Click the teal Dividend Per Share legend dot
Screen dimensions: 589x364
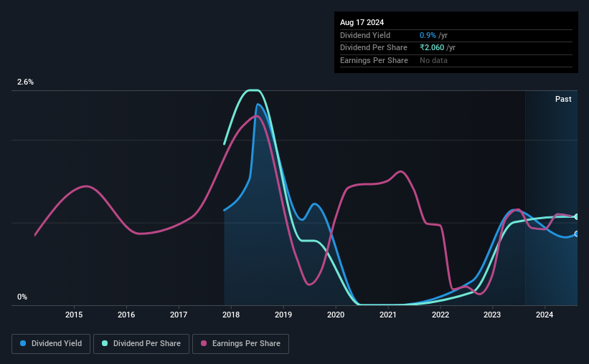click(105, 343)
